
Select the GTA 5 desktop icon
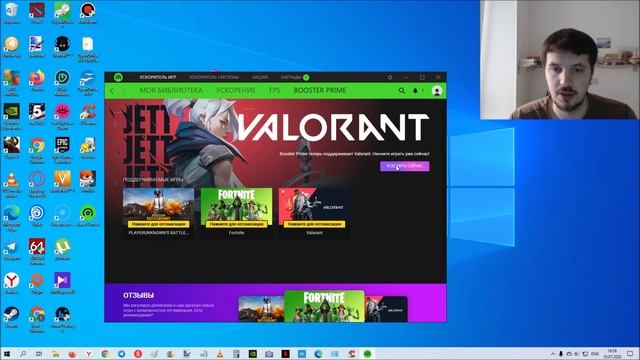pos(37,114)
